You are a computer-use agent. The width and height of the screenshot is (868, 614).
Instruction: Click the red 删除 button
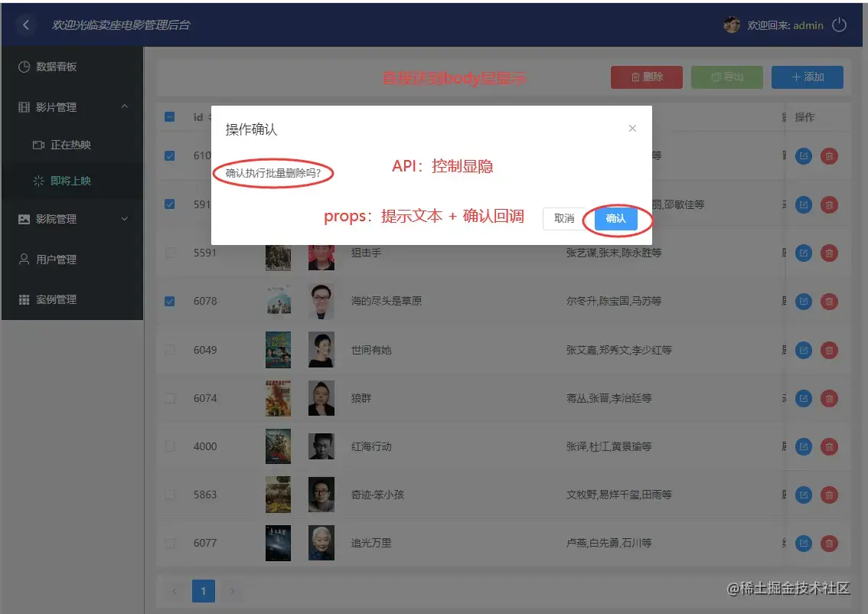click(x=647, y=77)
